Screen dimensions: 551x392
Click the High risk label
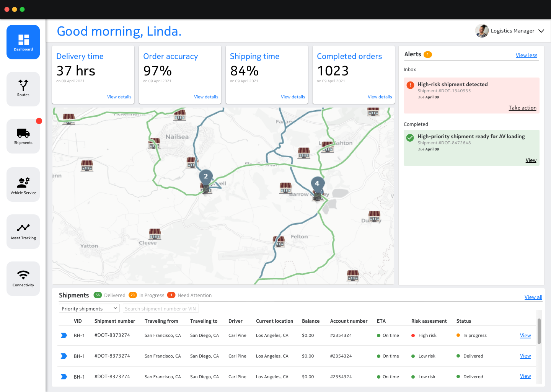[427, 336]
